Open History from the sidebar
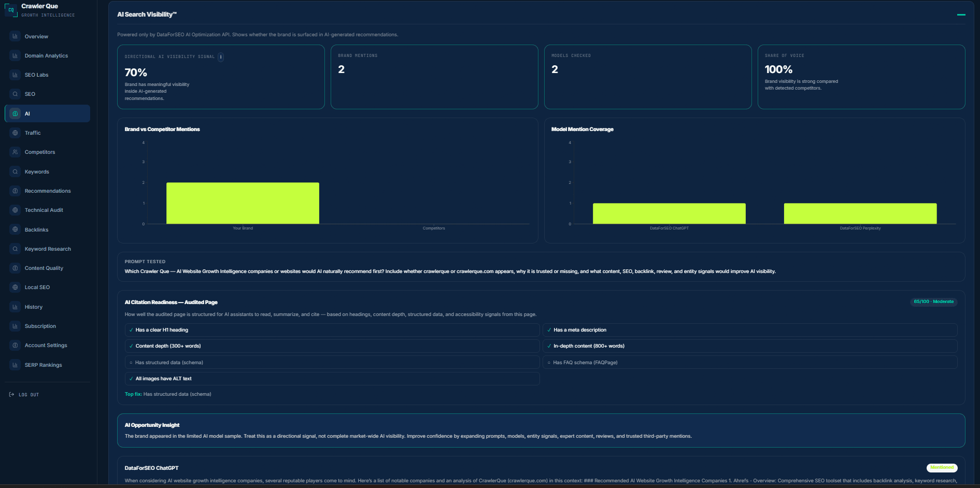 click(x=47, y=307)
